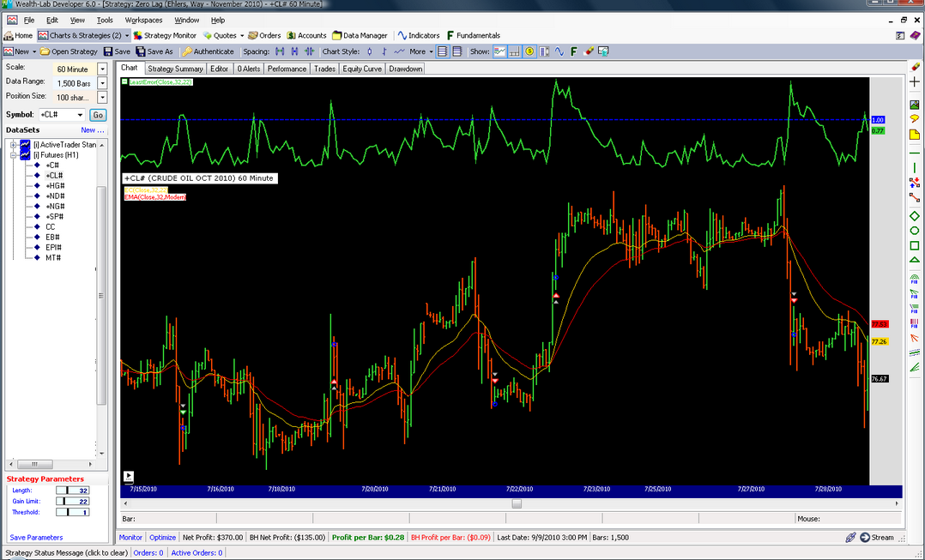
Task: Switch to the Equity Curve tab
Action: (363, 69)
